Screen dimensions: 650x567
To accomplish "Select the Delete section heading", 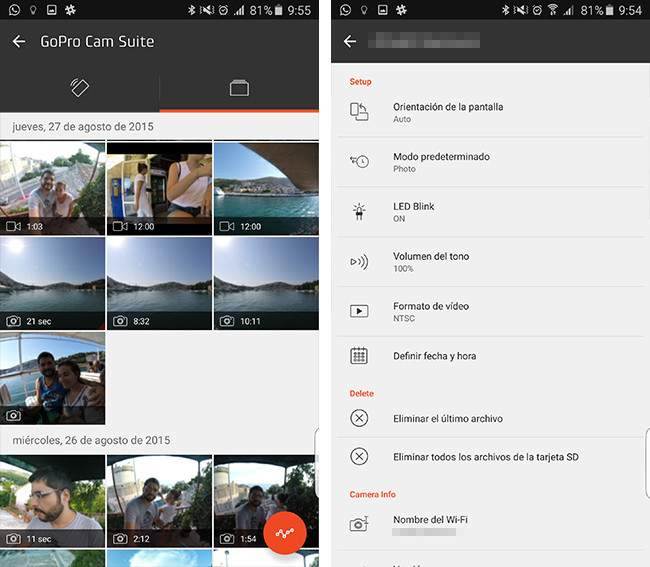I will coord(361,393).
